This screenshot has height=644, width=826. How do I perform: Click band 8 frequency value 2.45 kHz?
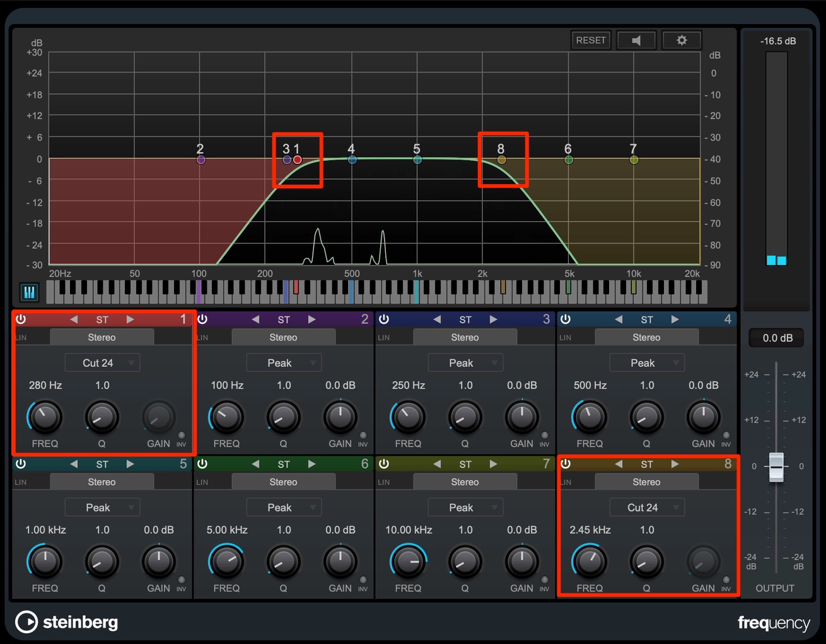pos(590,530)
